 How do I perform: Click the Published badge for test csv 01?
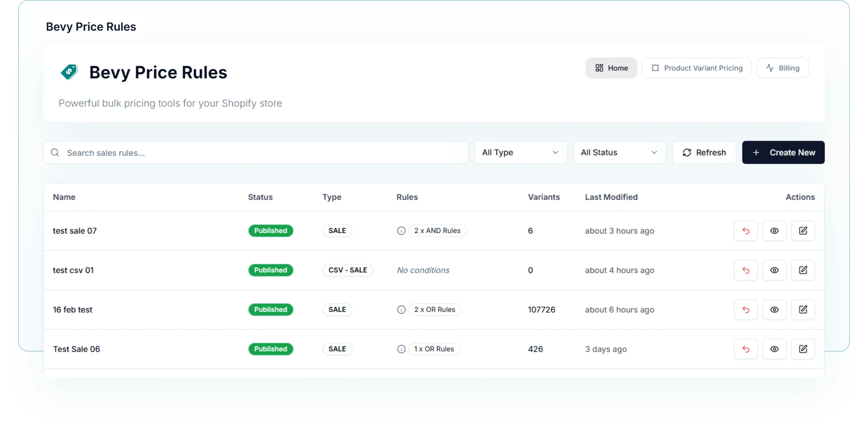(x=271, y=270)
